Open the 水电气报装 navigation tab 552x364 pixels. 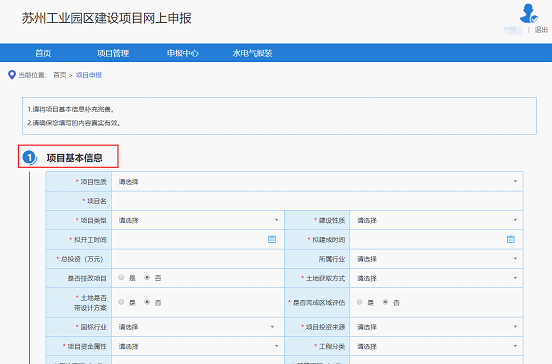[252, 53]
